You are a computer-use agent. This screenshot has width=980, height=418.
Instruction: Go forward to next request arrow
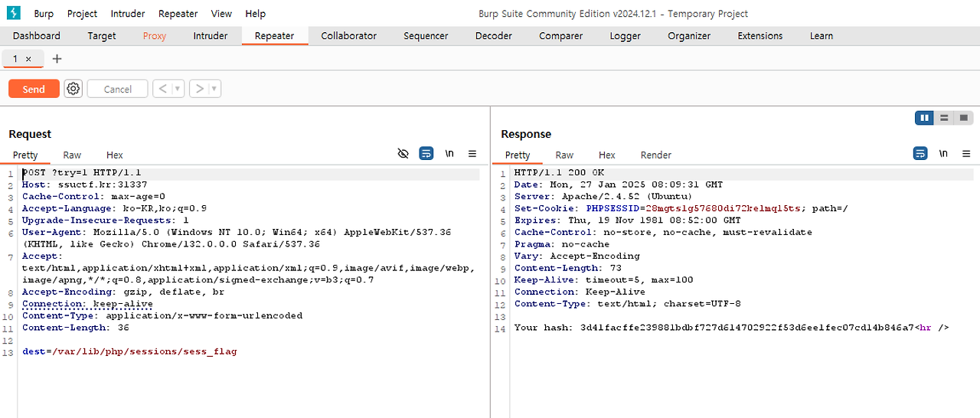(x=199, y=89)
